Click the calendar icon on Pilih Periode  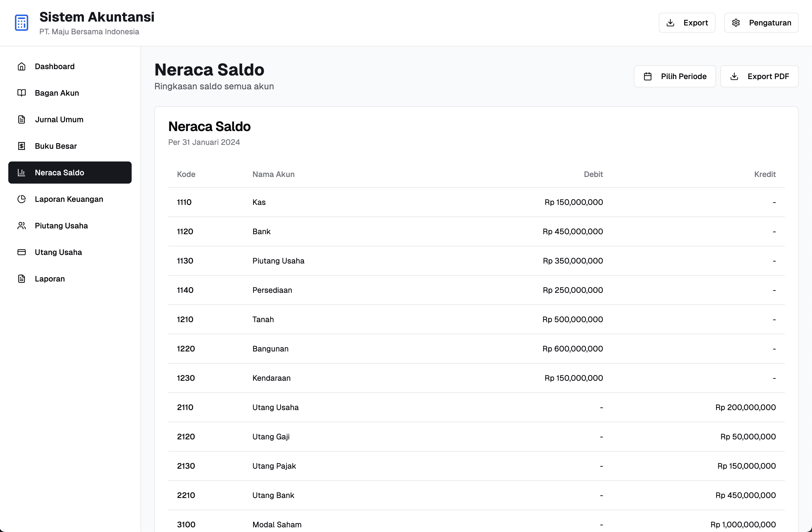click(x=647, y=76)
